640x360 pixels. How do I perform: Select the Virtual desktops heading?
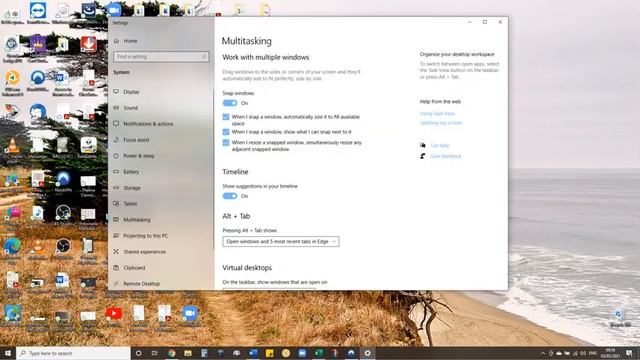(x=247, y=268)
